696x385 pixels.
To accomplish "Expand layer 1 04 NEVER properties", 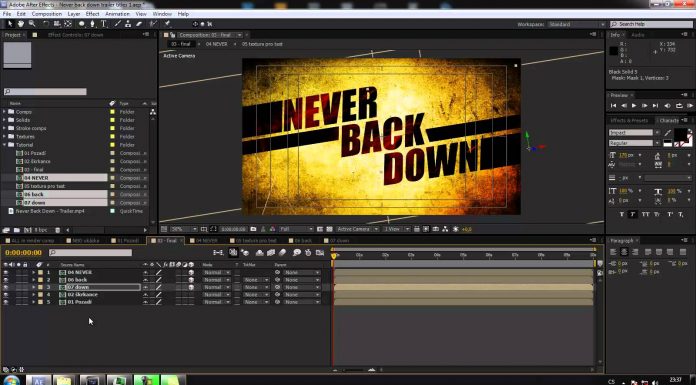I will [33, 272].
